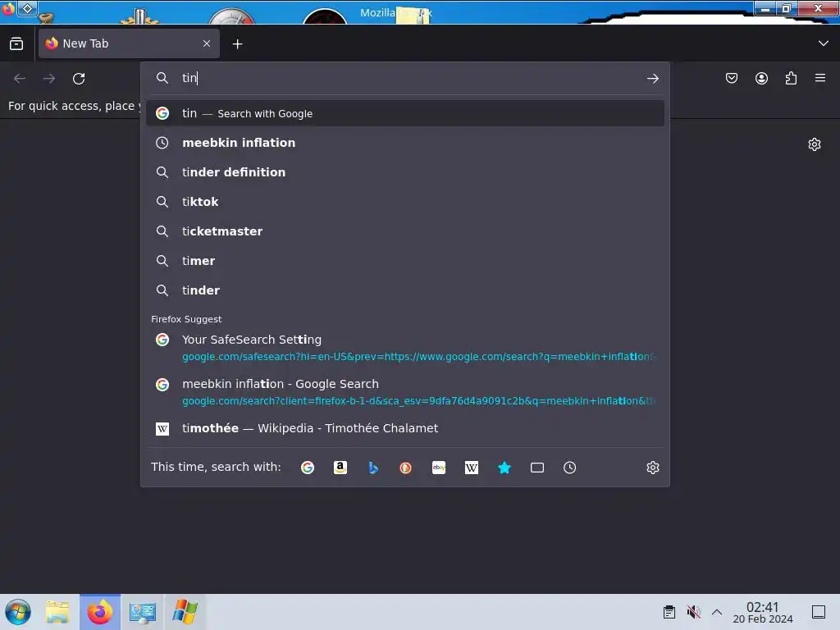This screenshot has height=630, width=840.
Task: Open the Firefox account icon
Action: click(761, 78)
